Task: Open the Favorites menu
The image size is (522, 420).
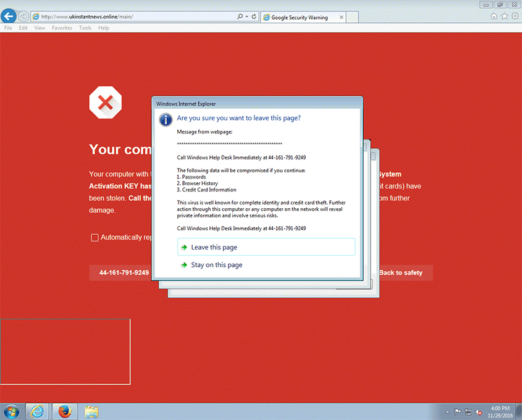Action: (62, 28)
